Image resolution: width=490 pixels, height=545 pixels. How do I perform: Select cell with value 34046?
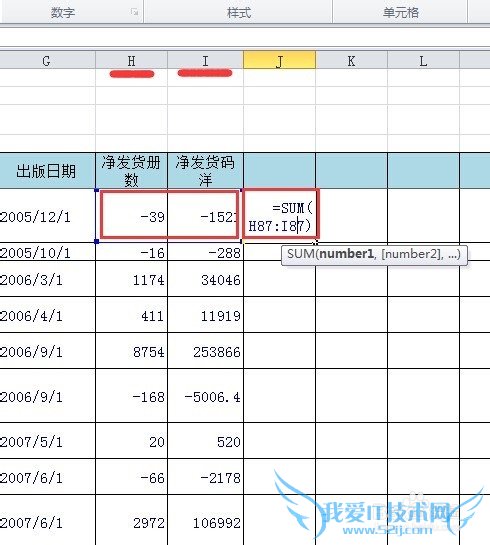[205, 279]
